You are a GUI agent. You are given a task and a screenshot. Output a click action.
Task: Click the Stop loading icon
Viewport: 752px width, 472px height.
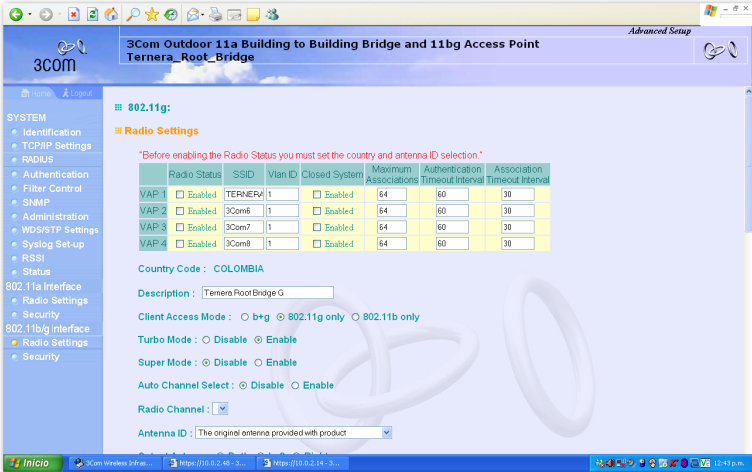coord(75,14)
